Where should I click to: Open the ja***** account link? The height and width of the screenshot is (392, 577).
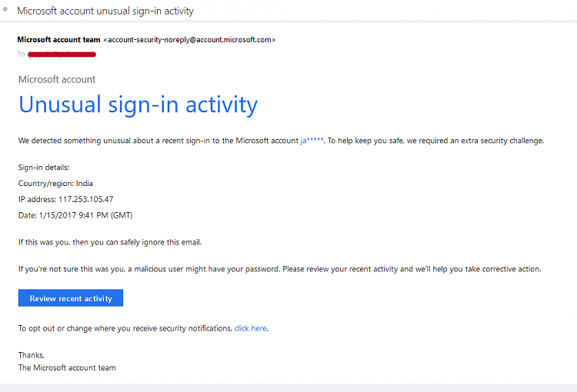click(x=312, y=141)
